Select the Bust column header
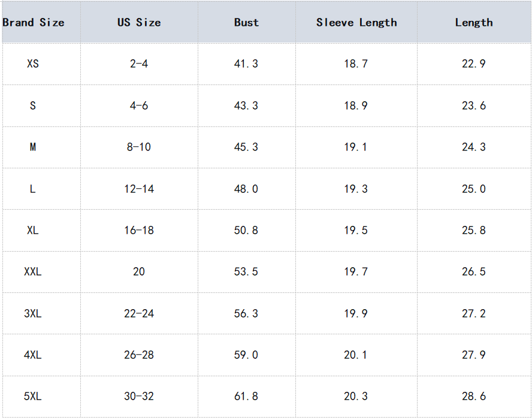This screenshot has width=532, height=420. pos(246,23)
